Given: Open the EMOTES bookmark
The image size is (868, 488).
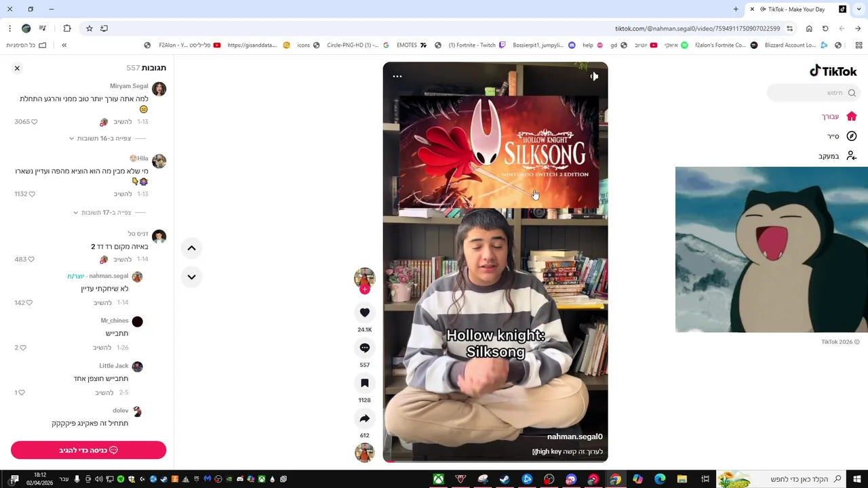Looking at the screenshot, I should (412, 45).
